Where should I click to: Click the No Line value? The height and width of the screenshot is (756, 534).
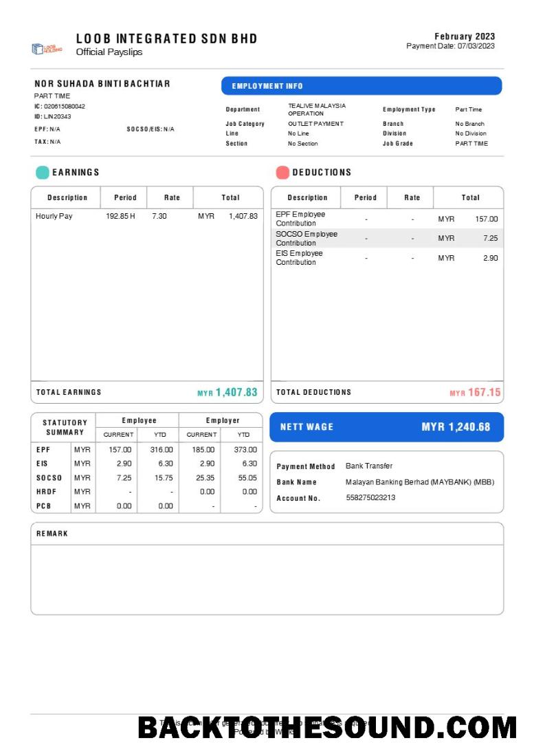[x=298, y=133]
